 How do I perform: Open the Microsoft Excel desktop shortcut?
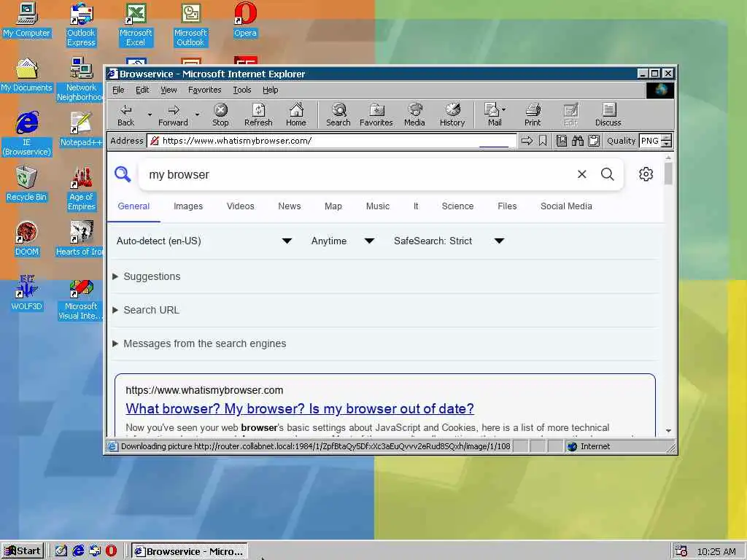[x=136, y=25]
